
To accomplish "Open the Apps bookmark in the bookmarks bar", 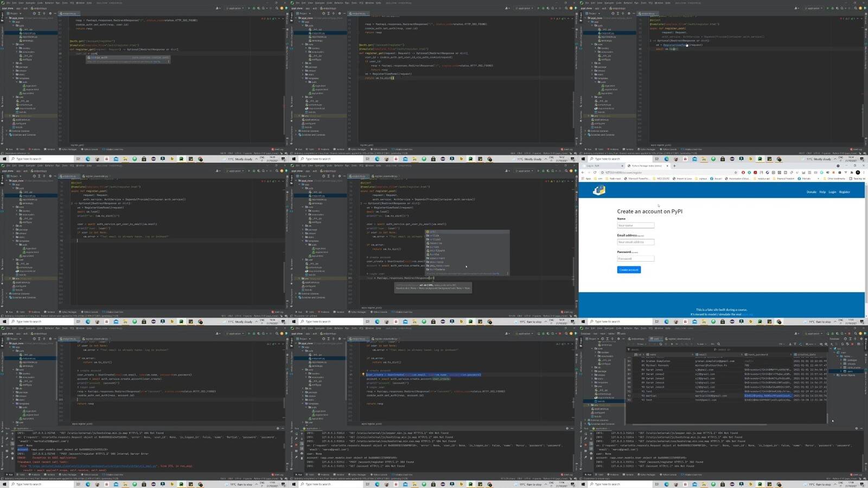I will 586,179.
